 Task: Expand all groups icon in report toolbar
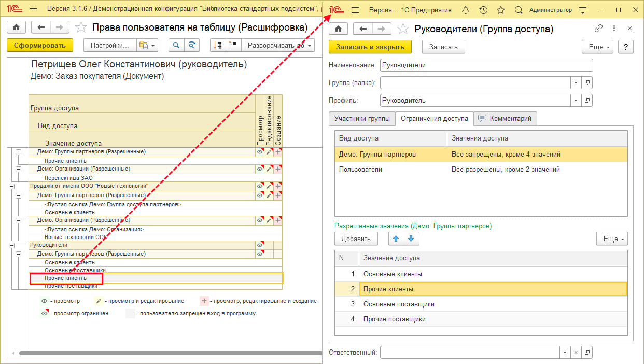tap(233, 46)
